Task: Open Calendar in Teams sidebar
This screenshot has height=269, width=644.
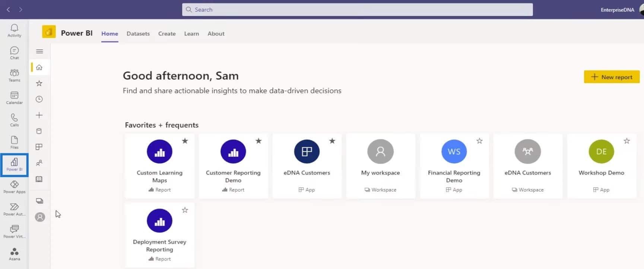Action: tap(14, 98)
